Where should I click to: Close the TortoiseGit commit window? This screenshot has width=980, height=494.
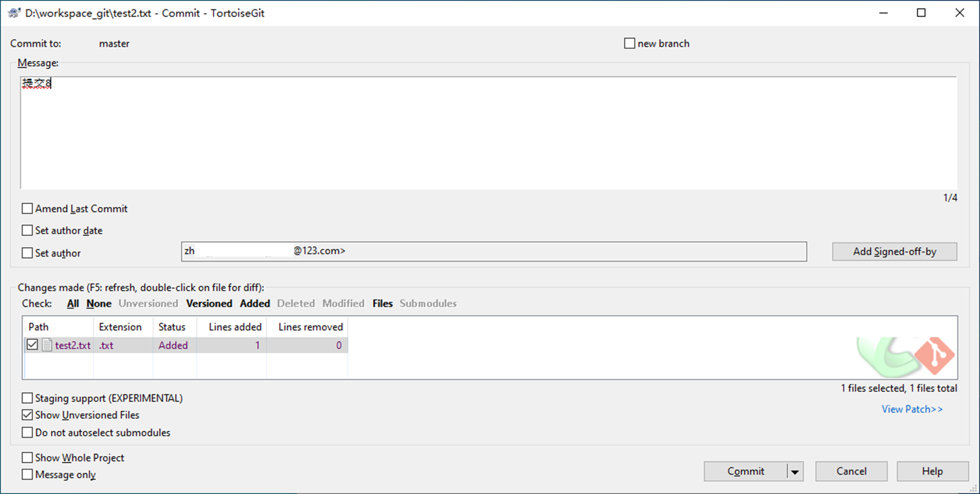tap(960, 13)
